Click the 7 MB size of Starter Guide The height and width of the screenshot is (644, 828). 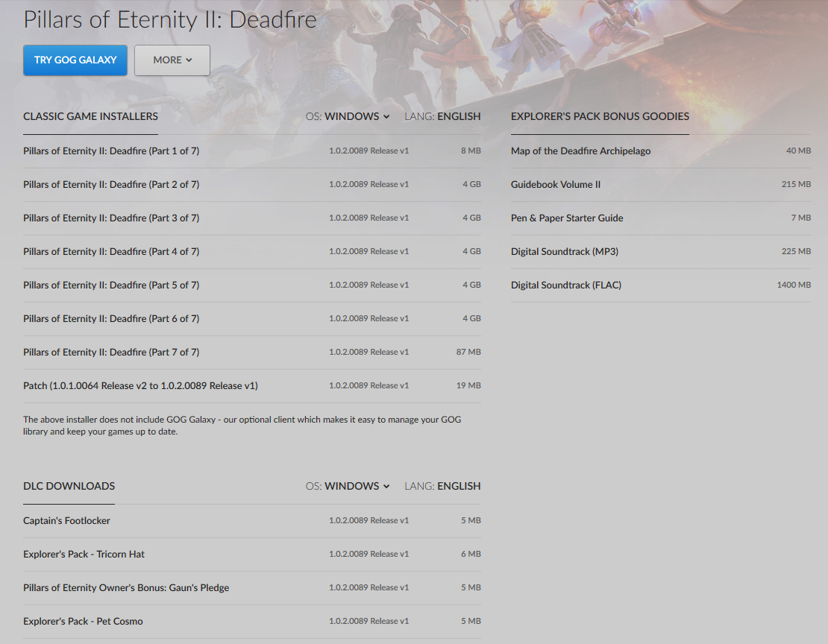[800, 218]
